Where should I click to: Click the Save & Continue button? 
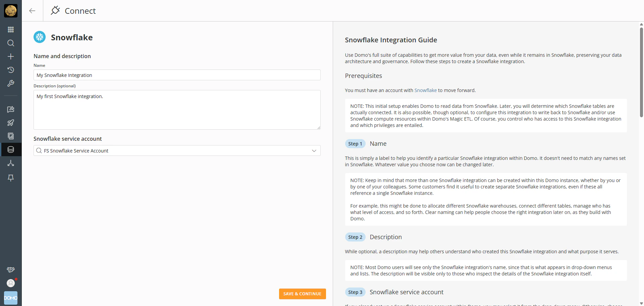coord(303,294)
